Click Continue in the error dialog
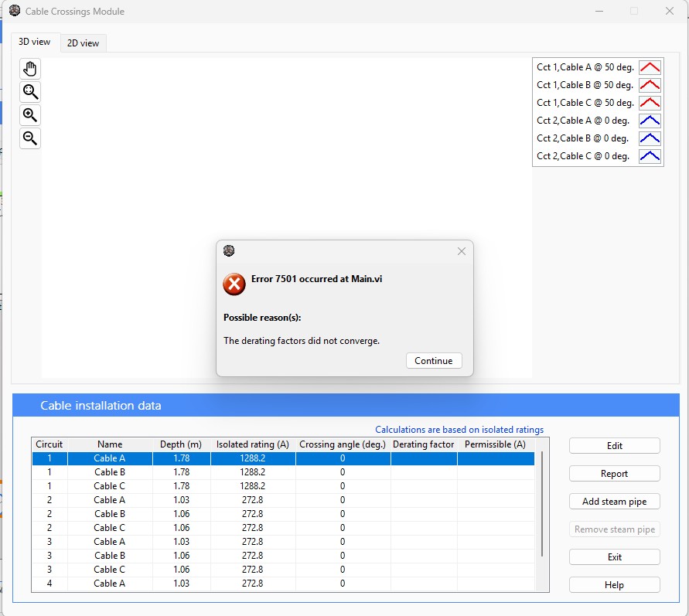Screen dimensions: 689x616 point(434,360)
